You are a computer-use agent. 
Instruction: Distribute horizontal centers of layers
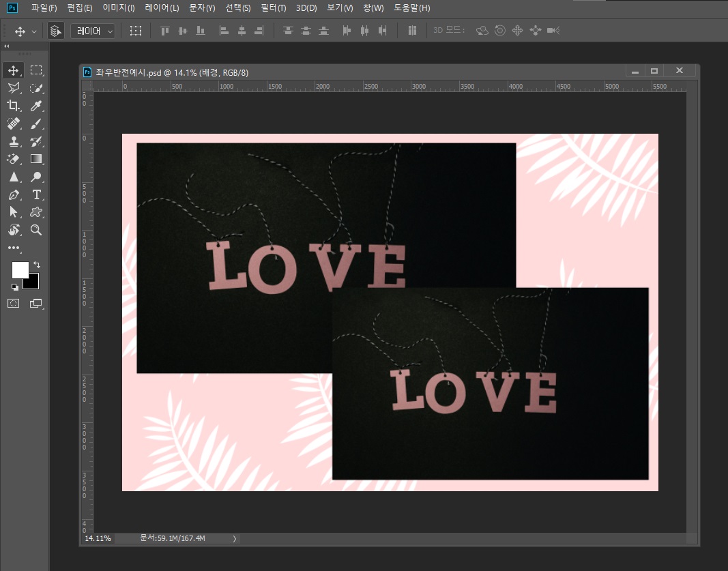coord(365,31)
